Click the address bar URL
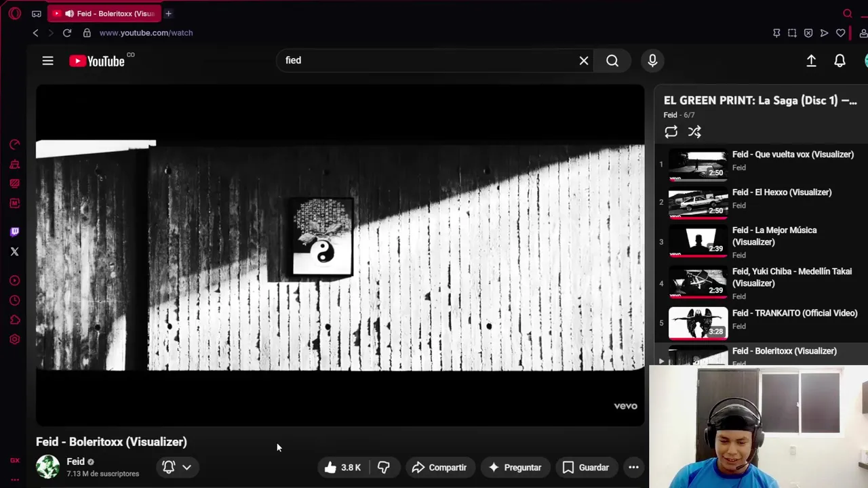The height and width of the screenshot is (488, 868). [x=146, y=33]
